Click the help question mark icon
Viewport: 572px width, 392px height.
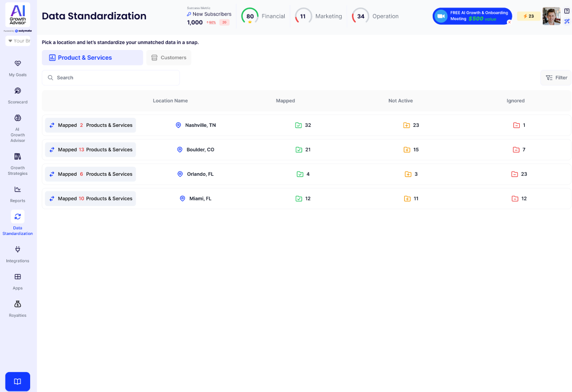(567, 11)
